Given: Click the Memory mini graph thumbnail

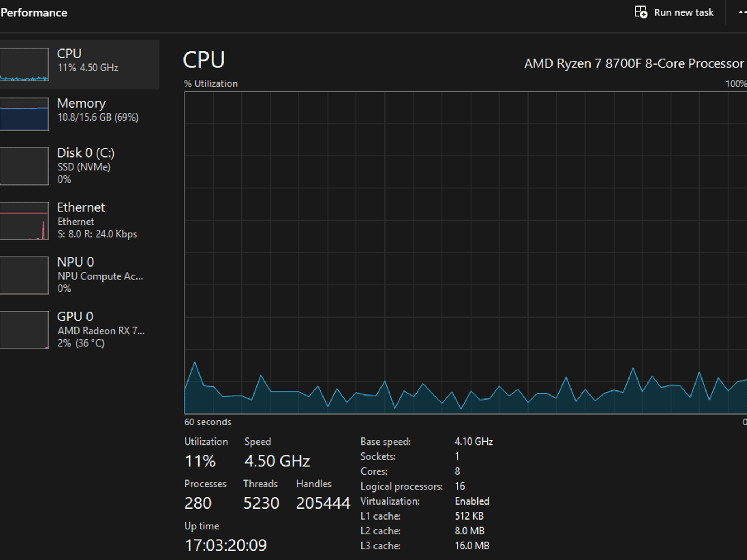Looking at the screenshot, I should (24, 114).
